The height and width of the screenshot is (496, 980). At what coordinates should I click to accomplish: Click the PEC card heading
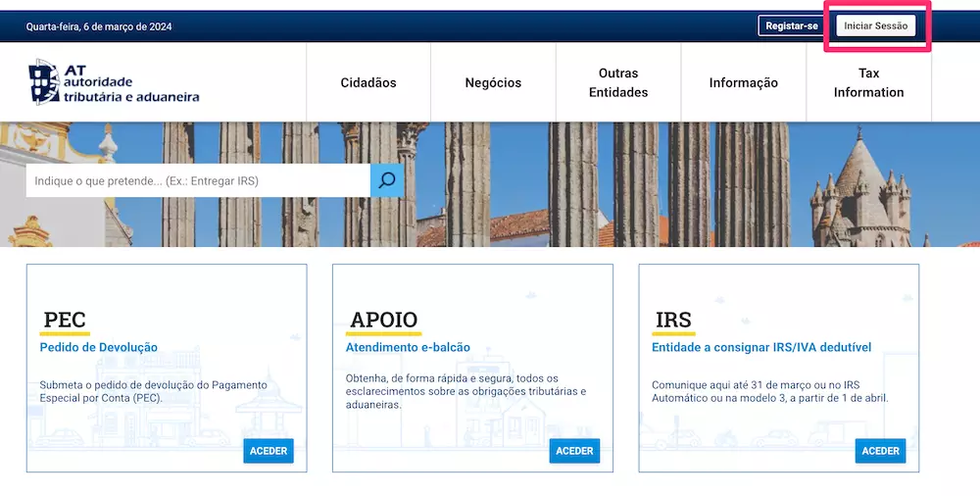tap(65, 320)
